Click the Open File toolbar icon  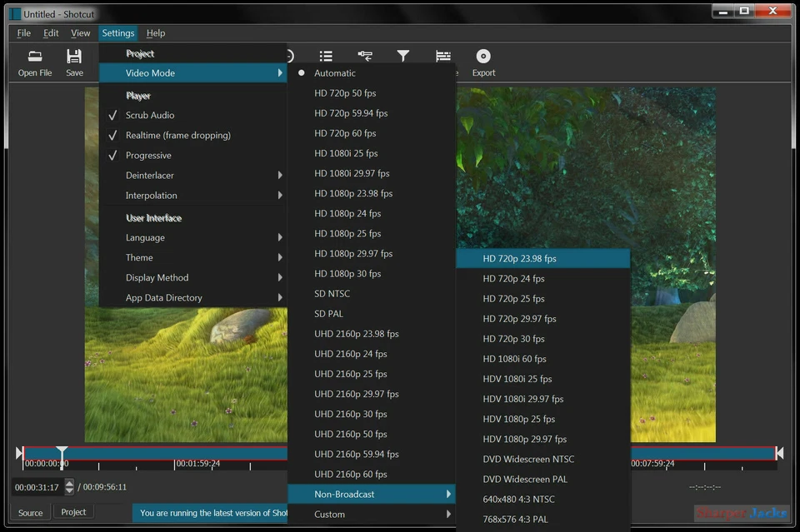pos(35,57)
